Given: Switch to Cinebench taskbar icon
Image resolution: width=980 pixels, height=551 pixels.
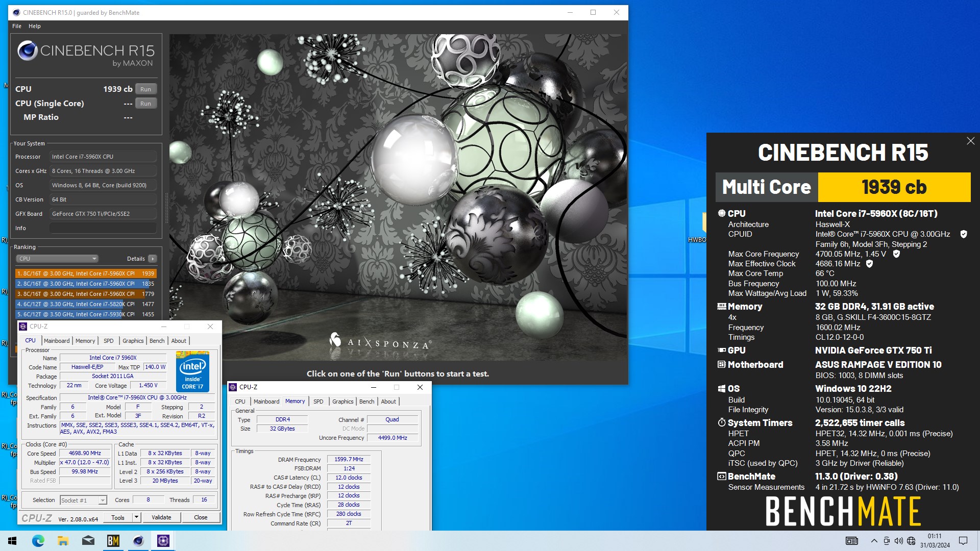Looking at the screenshot, I should point(138,541).
